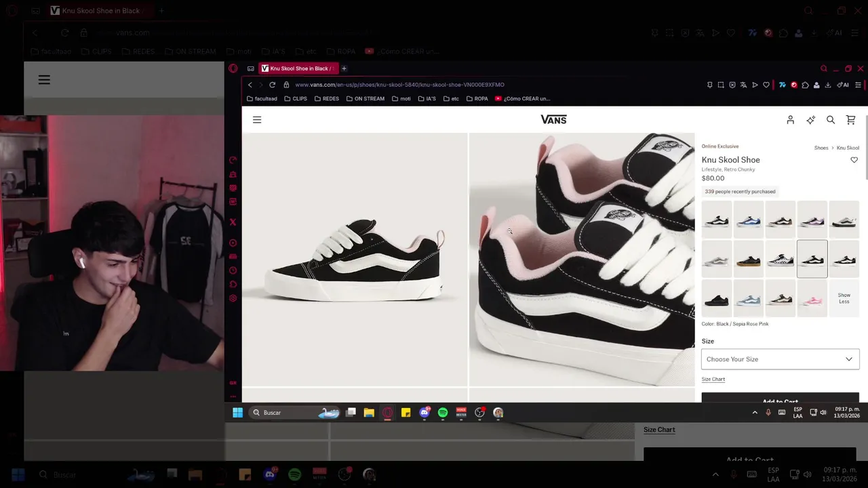Open the volume speaker tray icon
Image resolution: width=868 pixels, height=488 pixels.
823,412
